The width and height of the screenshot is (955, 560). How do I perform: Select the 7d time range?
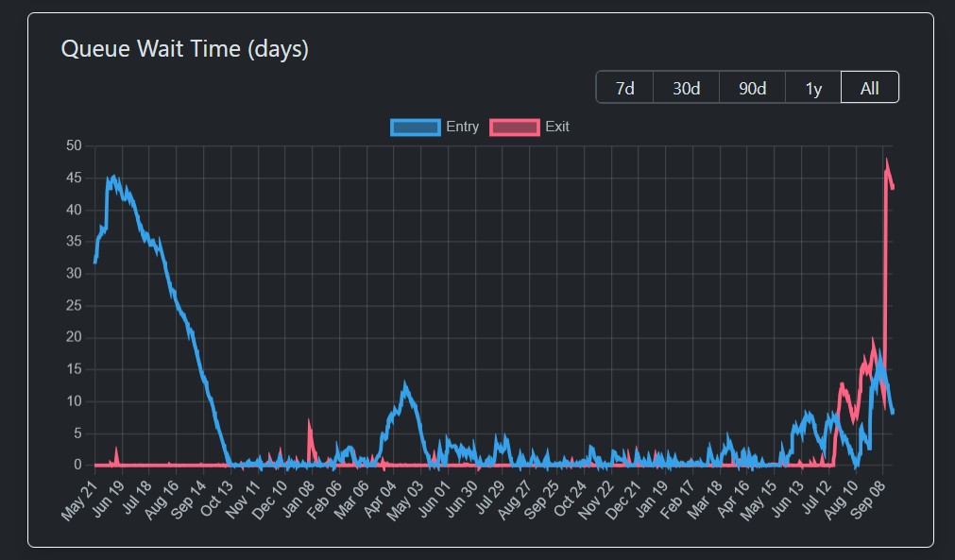coord(624,88)
